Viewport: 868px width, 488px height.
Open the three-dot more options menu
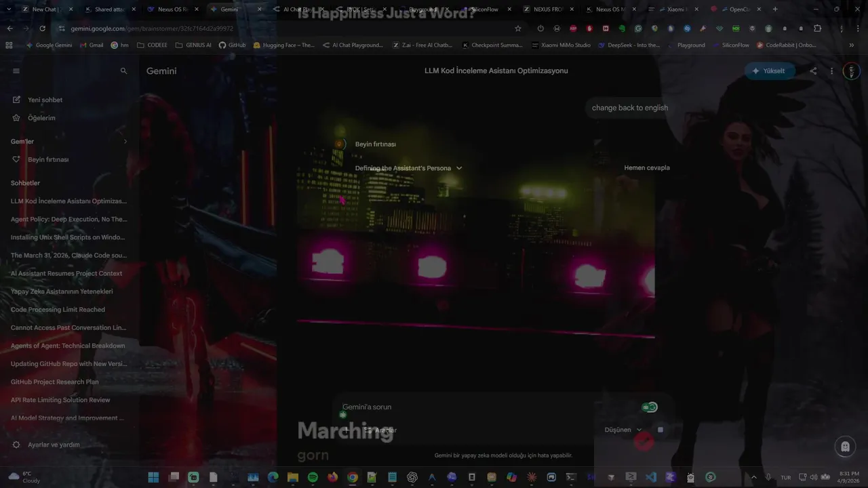click(x=832, y=70)
